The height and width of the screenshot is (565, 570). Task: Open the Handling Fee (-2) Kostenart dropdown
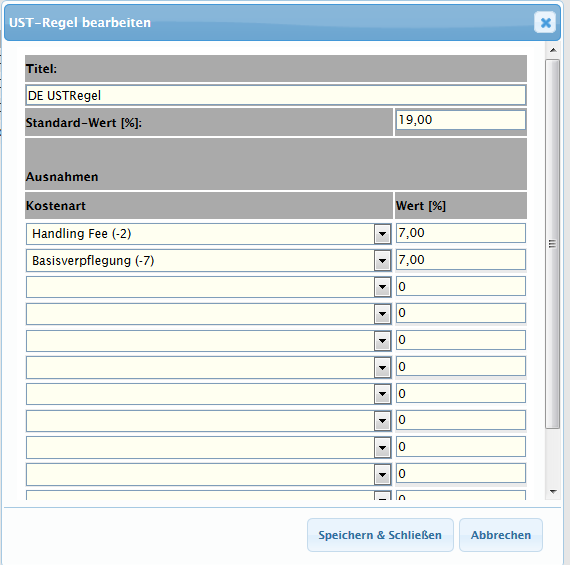pos(208,234)
